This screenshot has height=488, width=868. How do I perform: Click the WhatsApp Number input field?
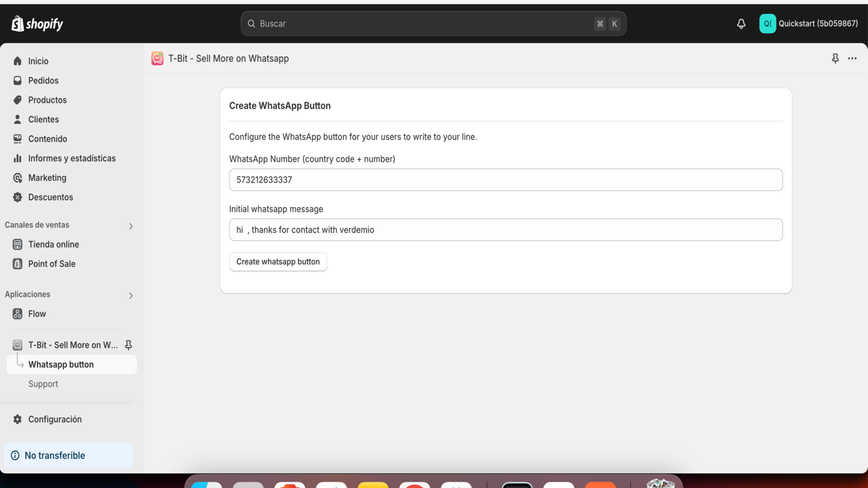click(x=506, y=180)
